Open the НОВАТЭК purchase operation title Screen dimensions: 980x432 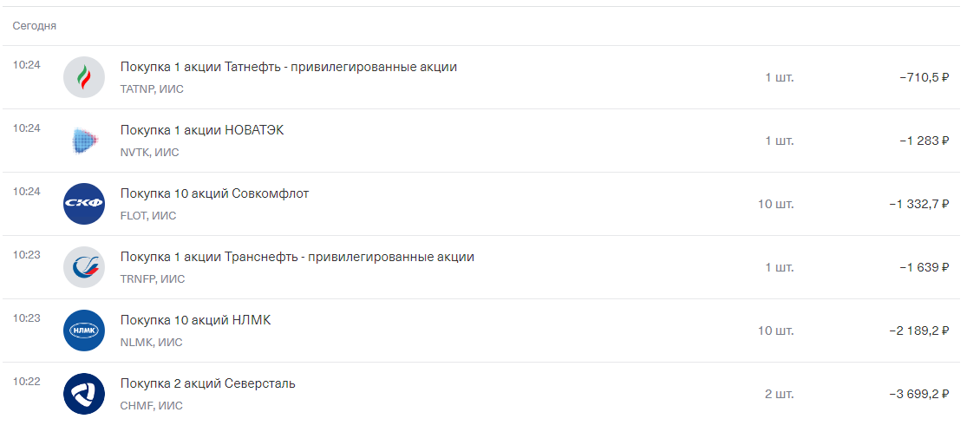pos(202,130)
